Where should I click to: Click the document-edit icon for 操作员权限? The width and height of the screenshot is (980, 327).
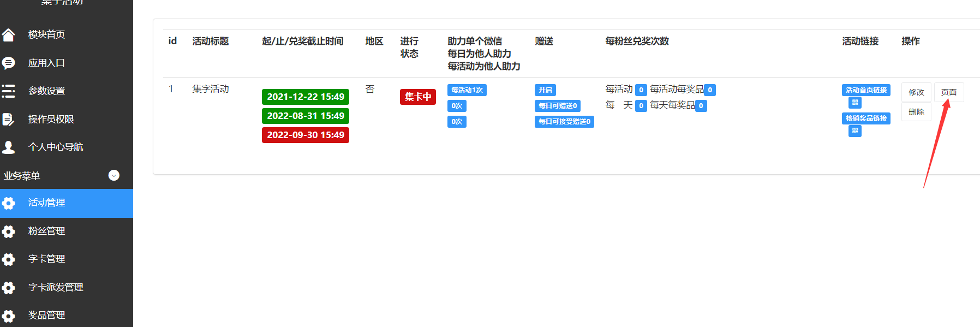tap(9, 119)
